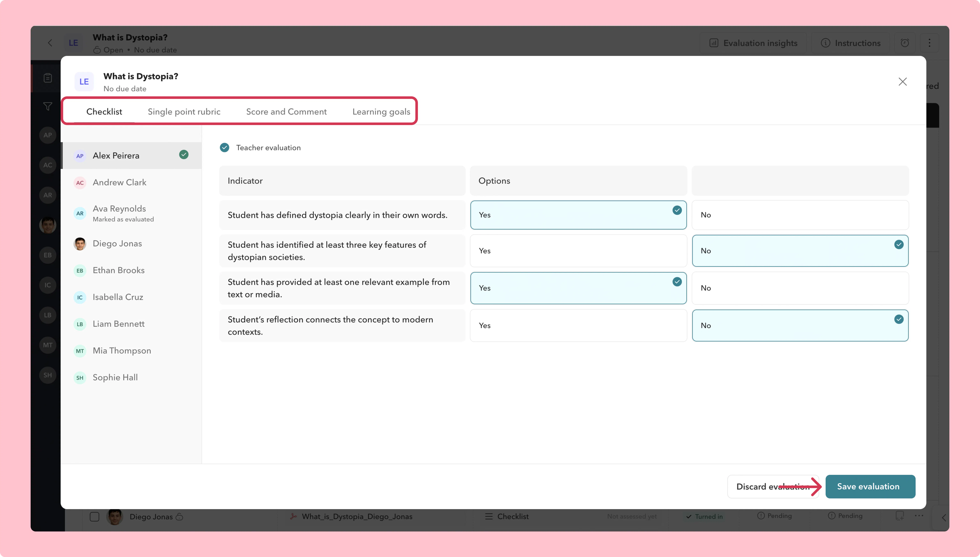
Task: Open the What_is_Dystopia_Diego_Jonas file link
Action: coord(357,516)
